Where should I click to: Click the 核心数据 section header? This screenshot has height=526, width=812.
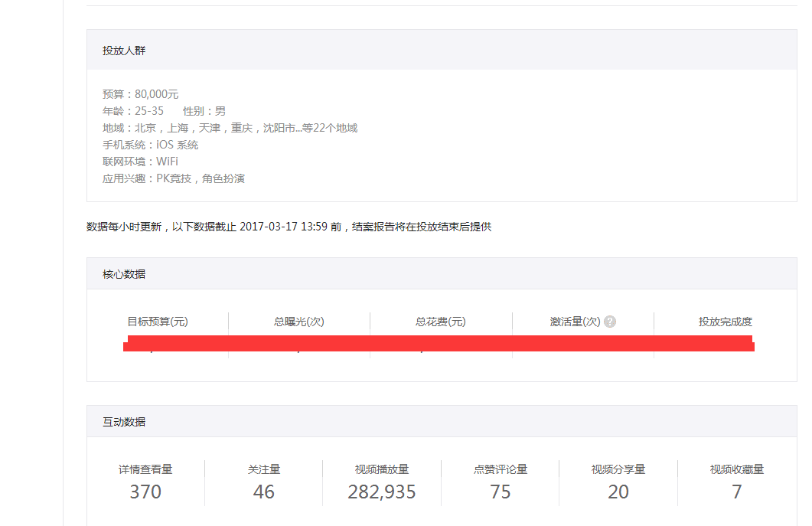coord(124,274)
